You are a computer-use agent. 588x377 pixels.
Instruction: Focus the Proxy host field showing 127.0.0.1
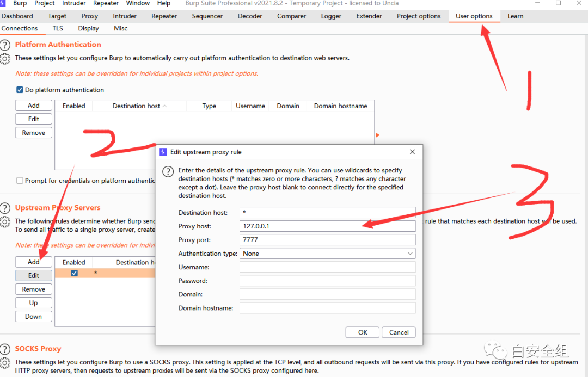(327, 226)
